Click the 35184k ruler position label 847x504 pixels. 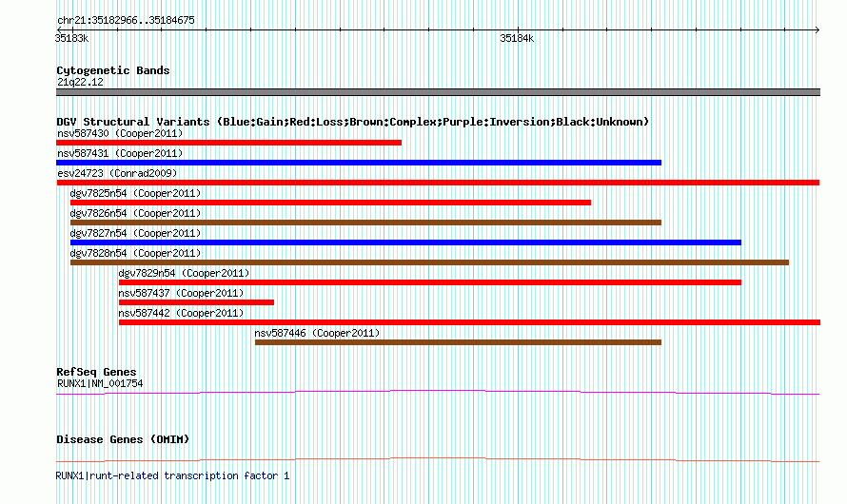pos(517,38)
